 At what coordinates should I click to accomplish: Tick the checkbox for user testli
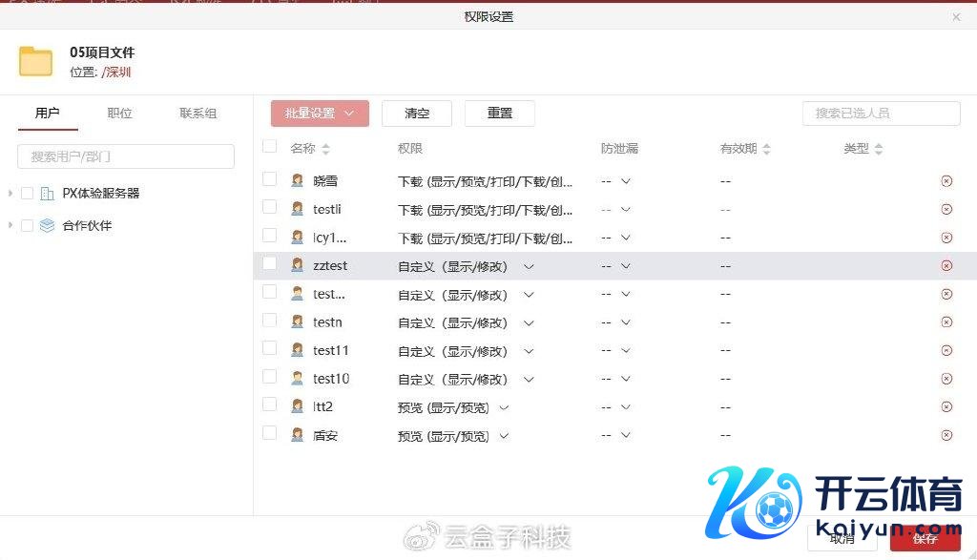270,207
